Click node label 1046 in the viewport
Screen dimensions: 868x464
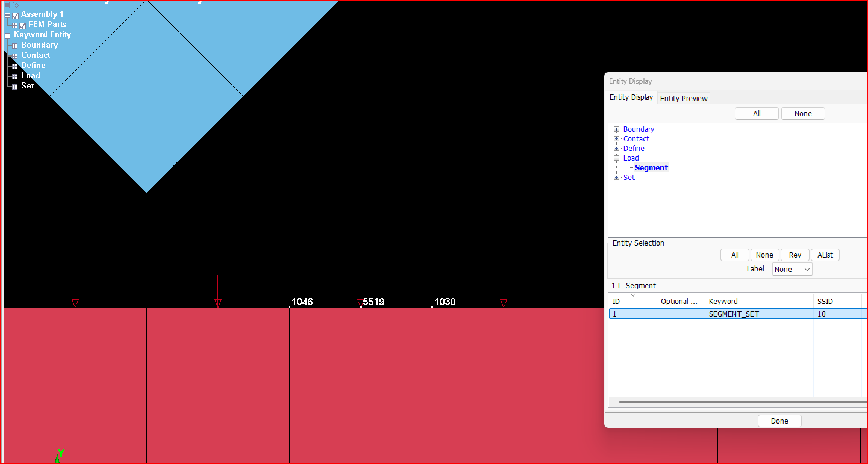tap(302, 302)
